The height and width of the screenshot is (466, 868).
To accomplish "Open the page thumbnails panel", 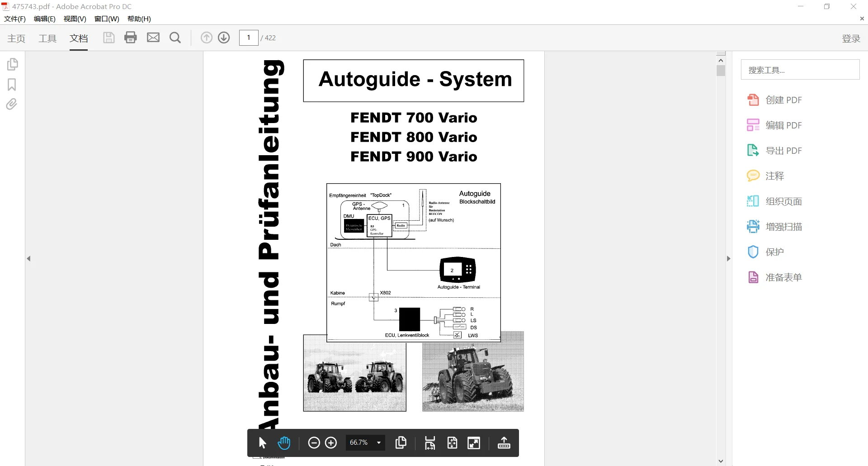I will [x=12, y=64].
